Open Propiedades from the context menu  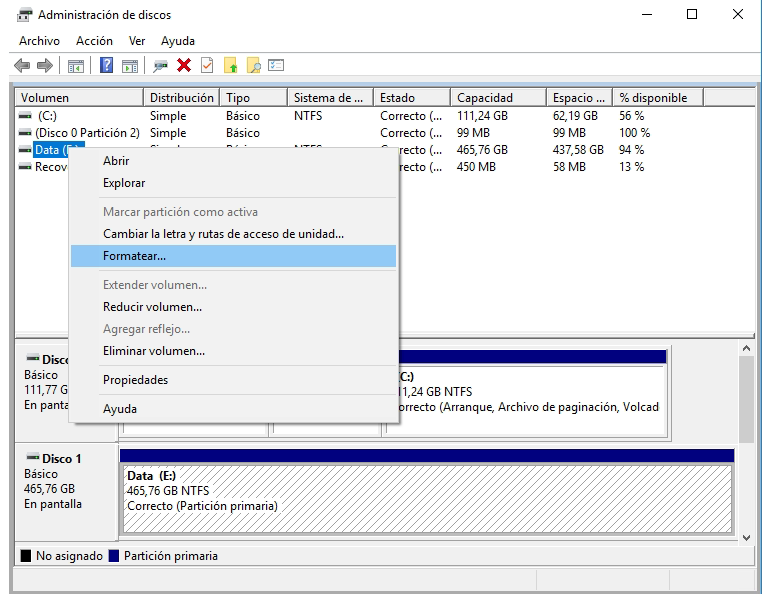point(135,380)
